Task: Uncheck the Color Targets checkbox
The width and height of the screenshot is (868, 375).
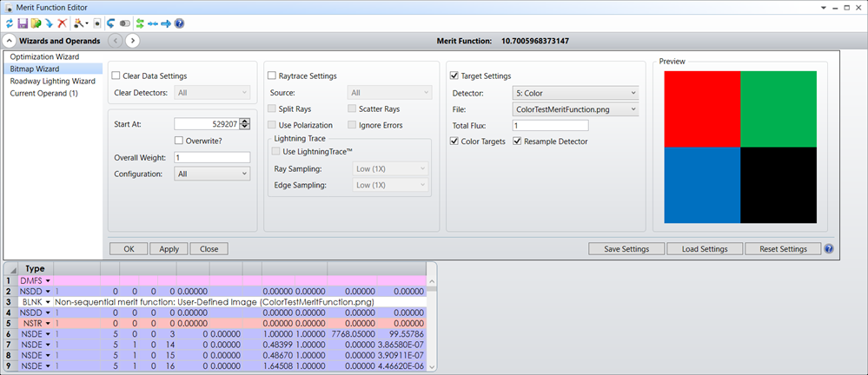Action: 454,141
